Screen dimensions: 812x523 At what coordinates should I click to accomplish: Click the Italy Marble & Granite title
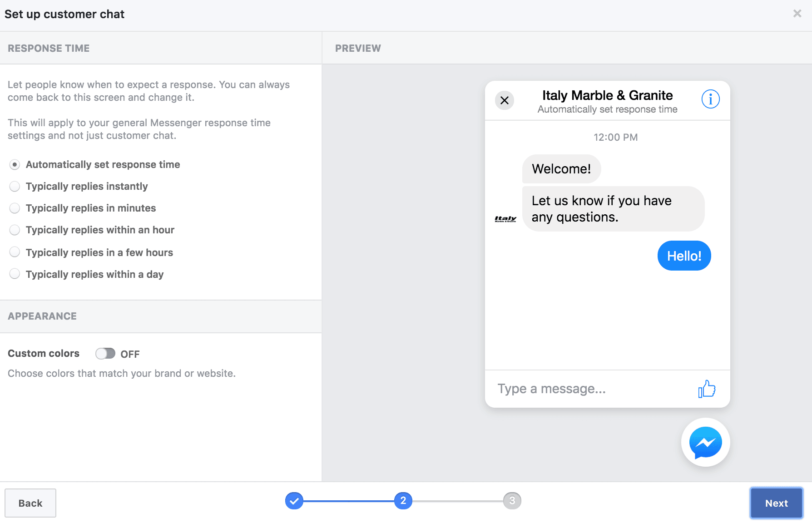click(607, 95)
